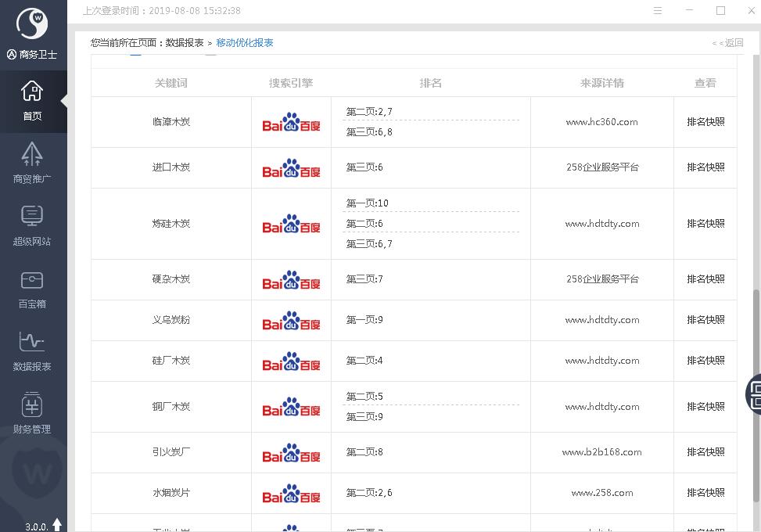Viewport: 761px width, 532px height.
Task: Click the vertical scrollbar thumb
Action: click(756, 391)
